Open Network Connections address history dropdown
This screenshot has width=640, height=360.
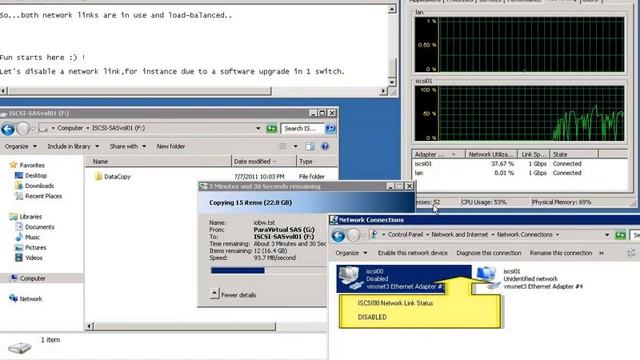607,235
